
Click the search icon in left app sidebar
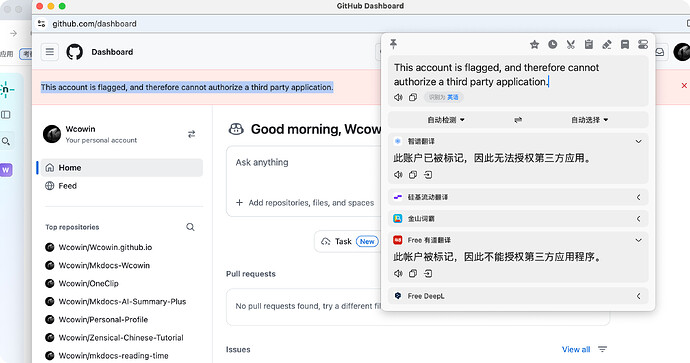click(x=6, y=141)
